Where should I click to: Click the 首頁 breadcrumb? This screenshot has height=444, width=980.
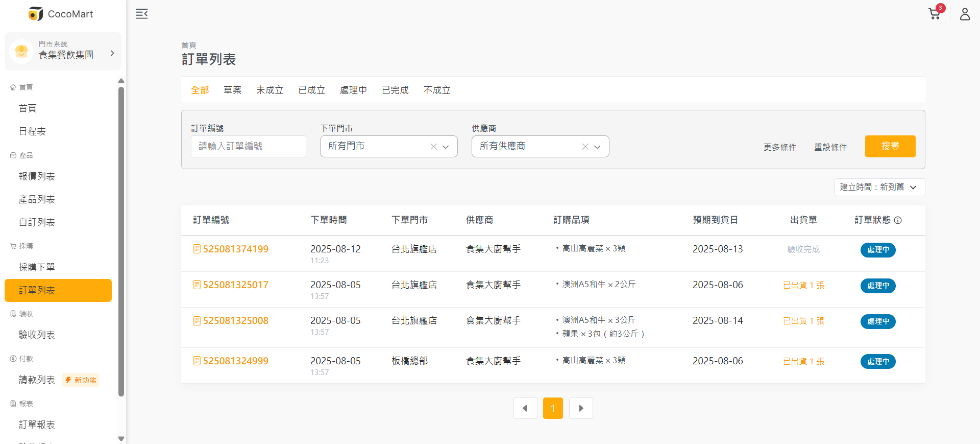[x=189, y=45]
